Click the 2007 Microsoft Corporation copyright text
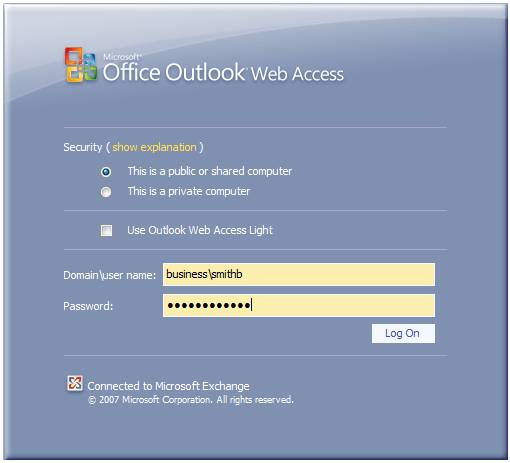Viewport: 510px width, 463px height. [191, 400]
